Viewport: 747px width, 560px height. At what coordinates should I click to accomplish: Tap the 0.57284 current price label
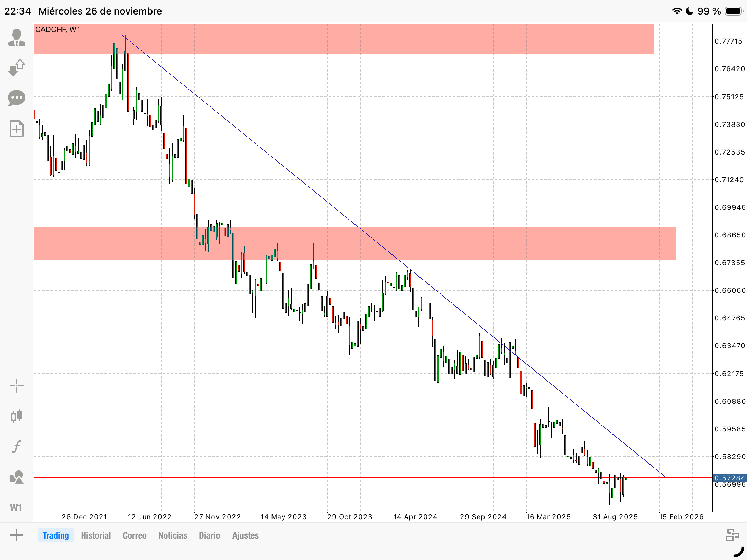730,478
